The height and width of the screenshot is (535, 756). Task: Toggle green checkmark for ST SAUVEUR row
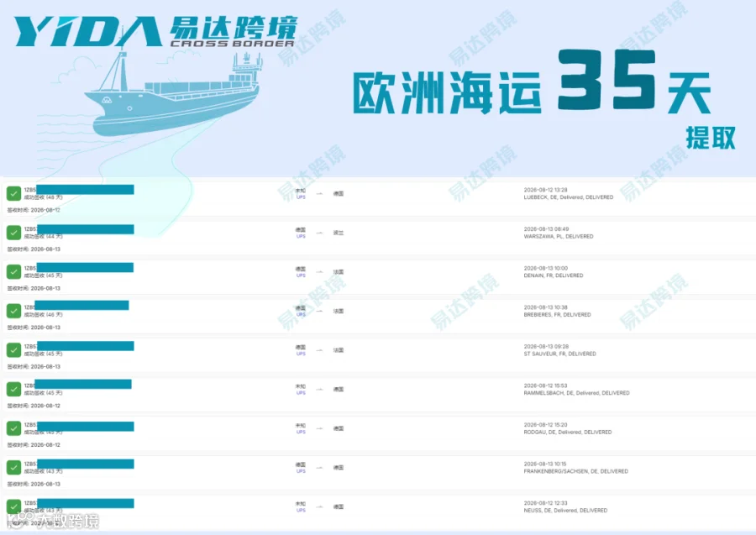[x=13, y=350]
